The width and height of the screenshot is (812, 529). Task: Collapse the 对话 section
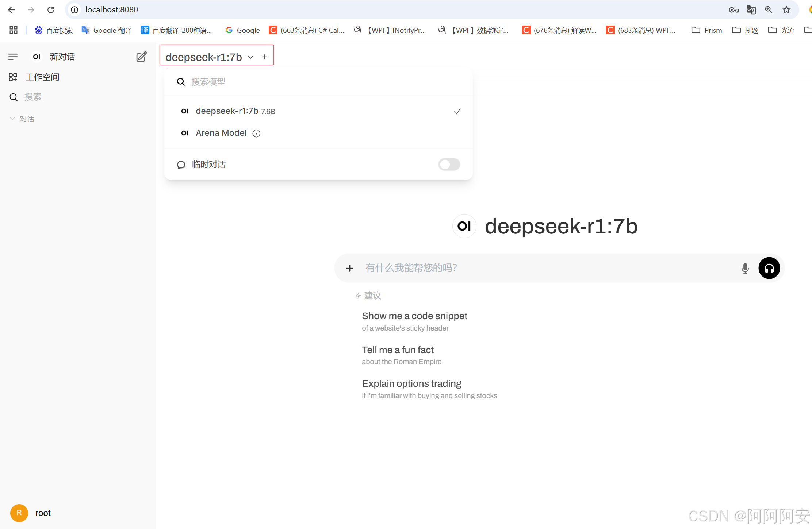tap(22, 119)
